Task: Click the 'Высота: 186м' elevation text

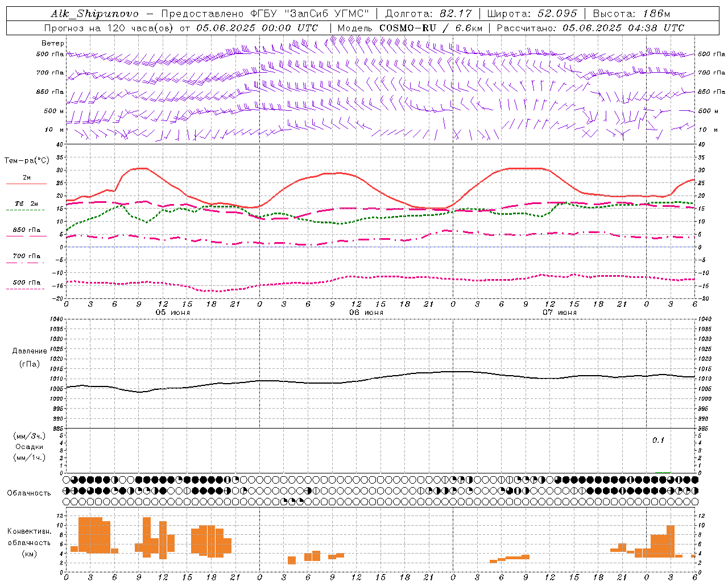Action: [631, 14]
